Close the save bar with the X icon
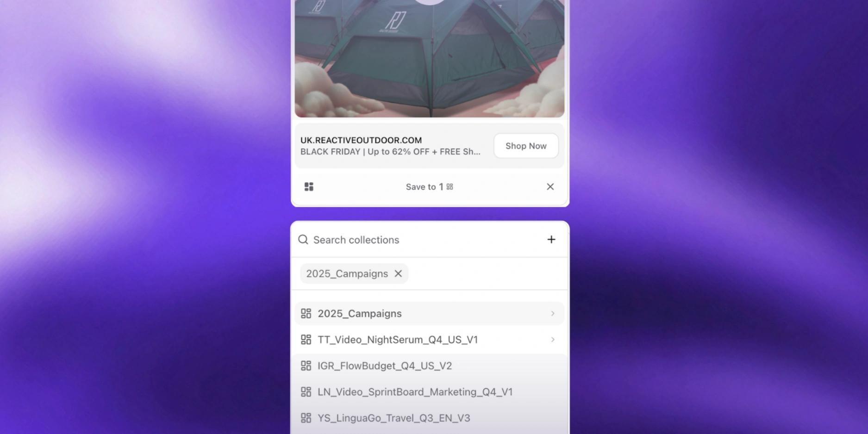 [x=550, y=186]
